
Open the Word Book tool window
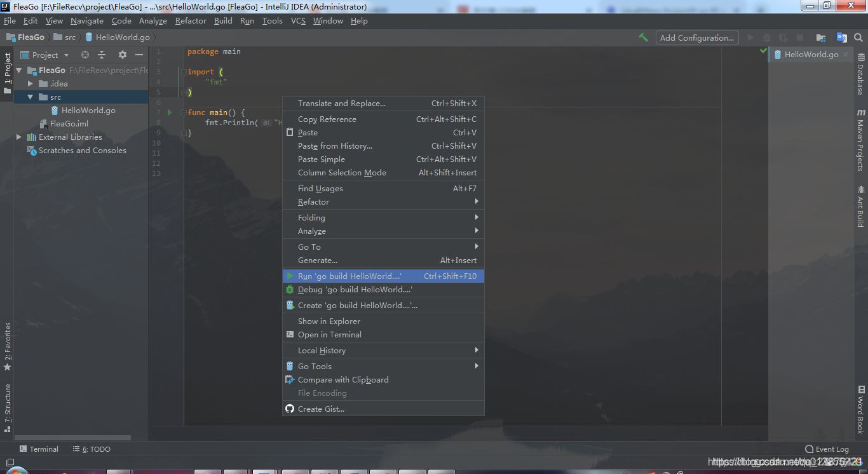click(860, 409)
